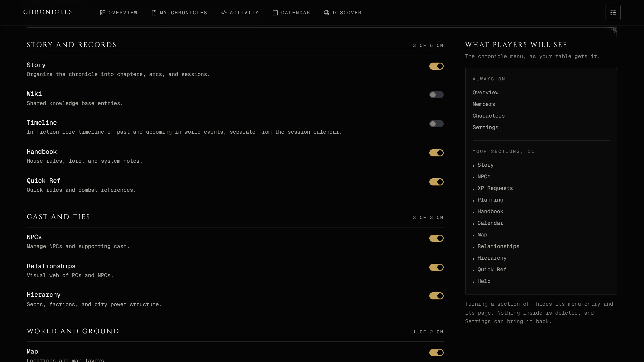Click XP Requests in Your Sections
The height and width of the screenshot is (362, 644).
[495, 188]
